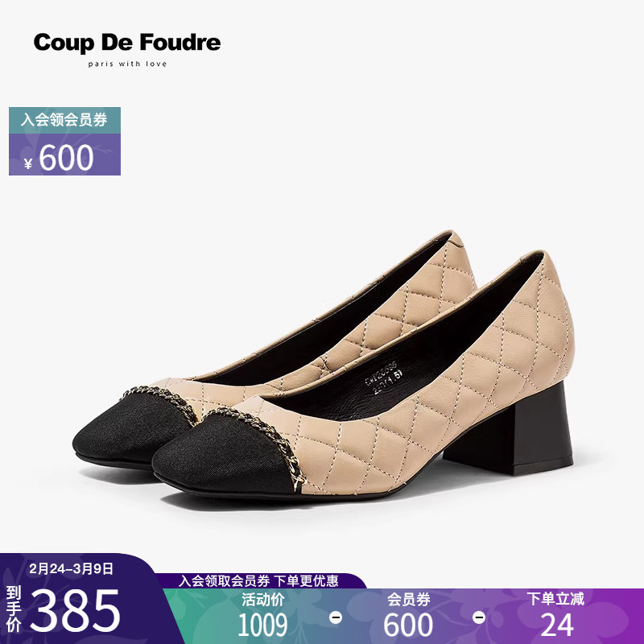Viewport: 644px width, 644px height.
Task: Click the 24 instant discount value
Action: [x=556, y=625]
